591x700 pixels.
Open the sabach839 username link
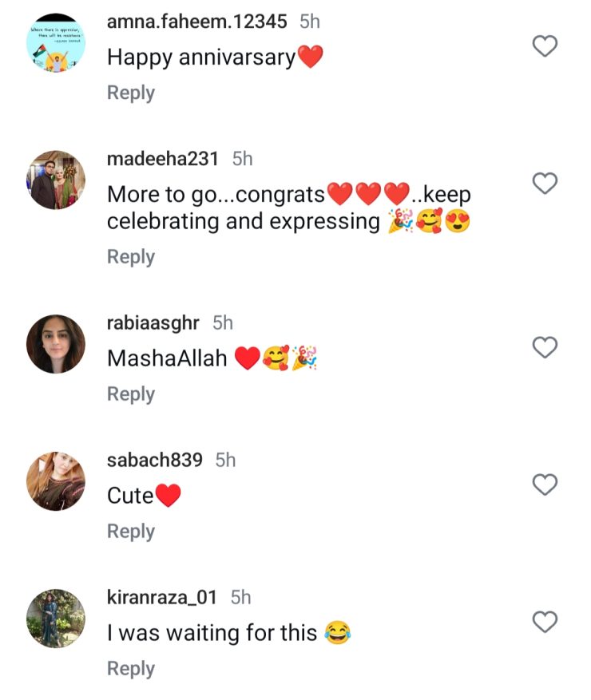(x=155, y=460)
